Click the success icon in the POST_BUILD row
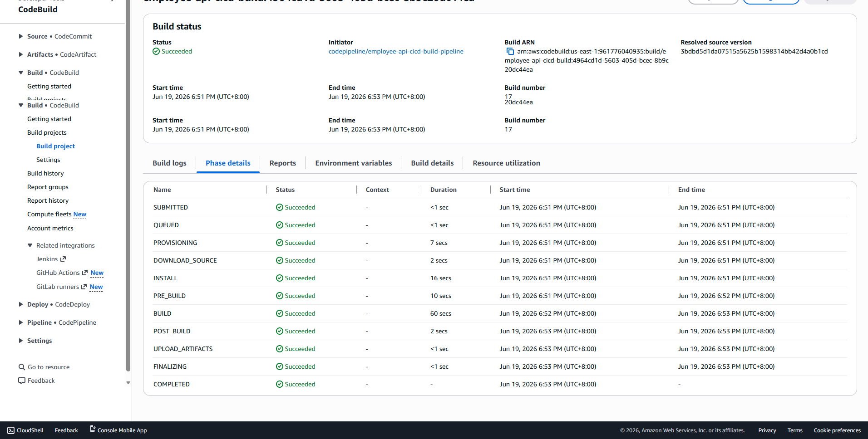This screenshot has height=439, width=868. [280, 331]
